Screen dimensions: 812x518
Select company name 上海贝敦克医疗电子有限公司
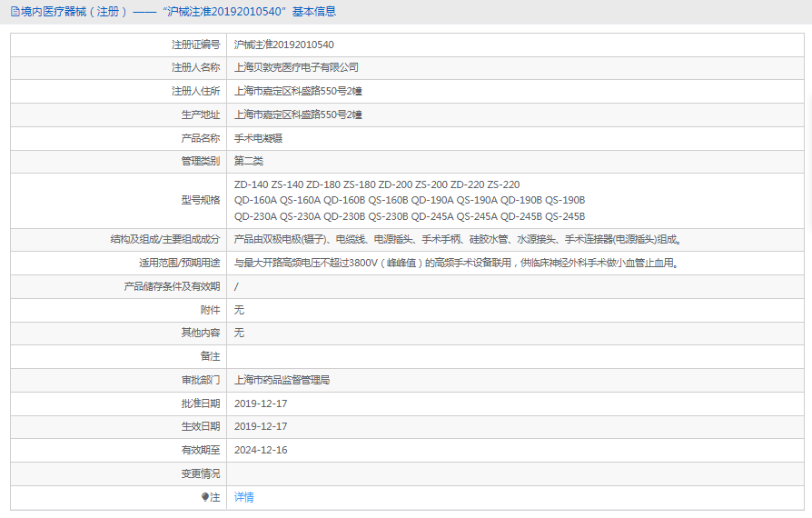coord(296,68)
